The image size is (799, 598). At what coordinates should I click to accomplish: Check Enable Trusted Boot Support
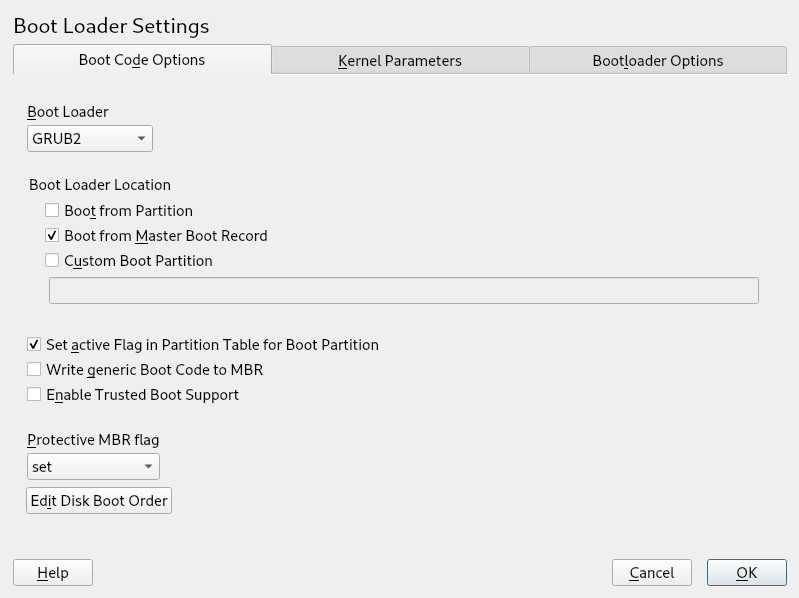[34, 394]
